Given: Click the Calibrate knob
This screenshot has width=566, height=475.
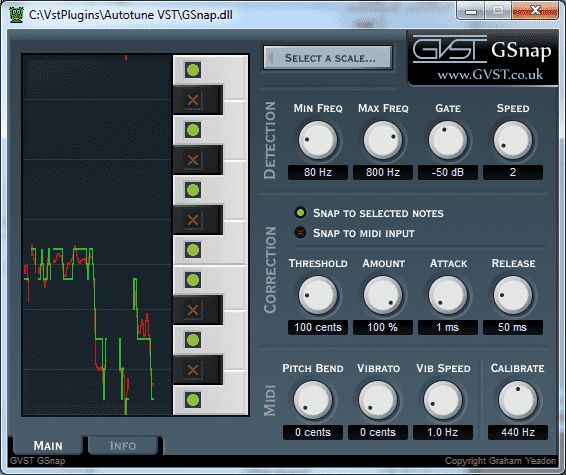Looking at the screenshot, I should coord(518,400).
